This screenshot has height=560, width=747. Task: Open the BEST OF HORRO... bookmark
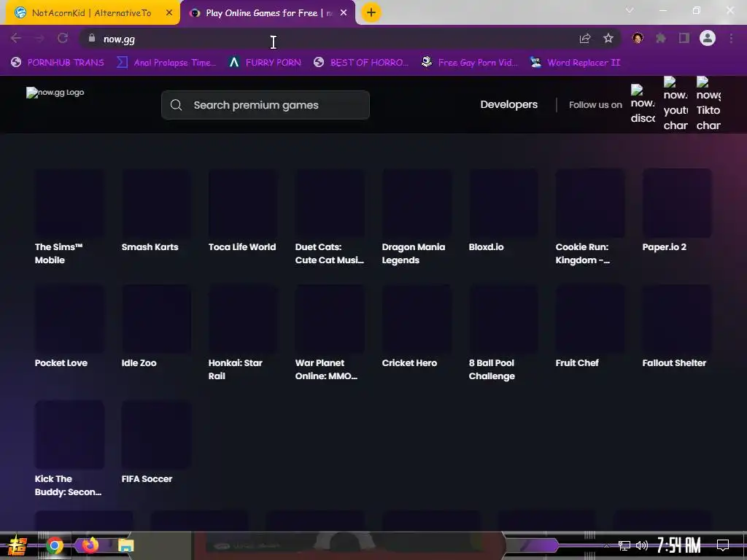point(361,63)
